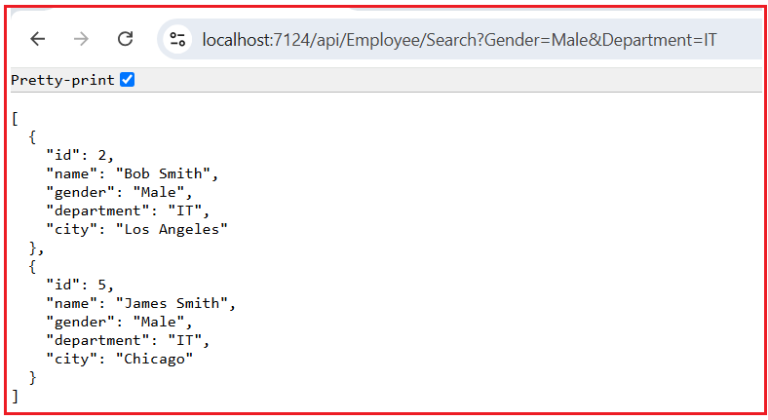Screen dimensions: 768x420
Task: Click "department": "IT" under Bob Smith
Action: 128,211
